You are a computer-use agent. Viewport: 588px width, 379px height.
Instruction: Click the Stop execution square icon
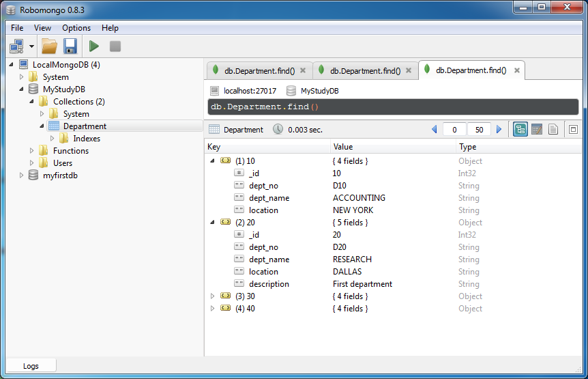click(115, 46)
